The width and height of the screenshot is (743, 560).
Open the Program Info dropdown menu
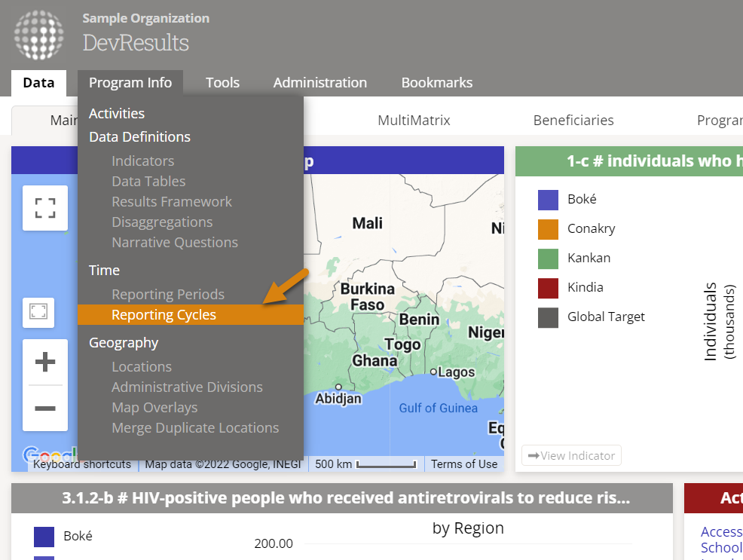[130, 83]
